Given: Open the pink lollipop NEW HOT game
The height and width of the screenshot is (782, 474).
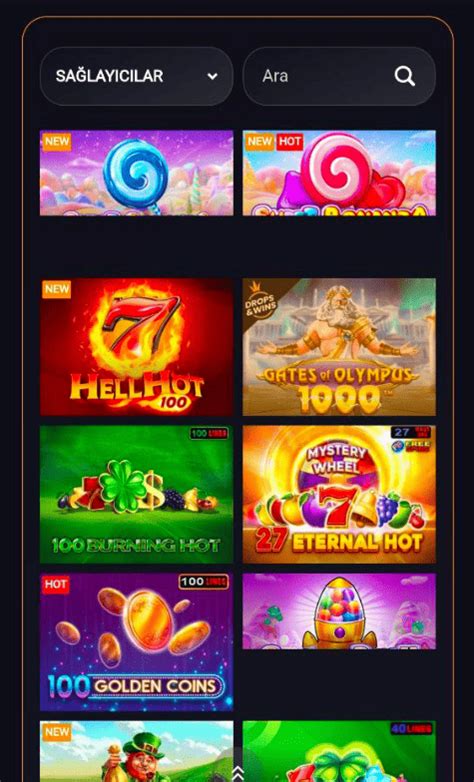Looking at the screenshot, I should pos(339,173).
